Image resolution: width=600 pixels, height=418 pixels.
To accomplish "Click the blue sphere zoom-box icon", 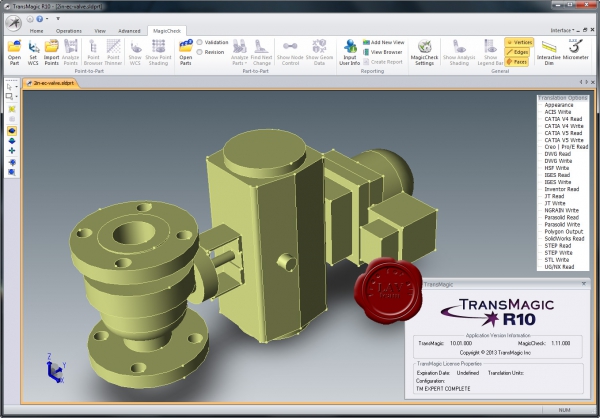I will pyautogui.click(x=12, y=172).
